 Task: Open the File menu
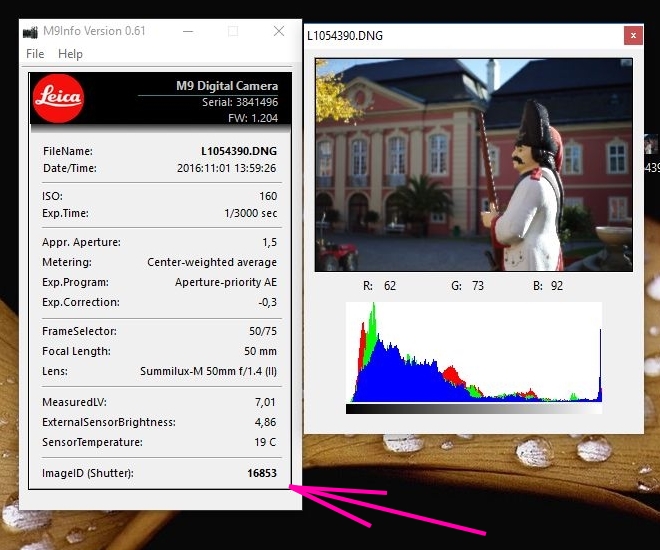[35, 54]
